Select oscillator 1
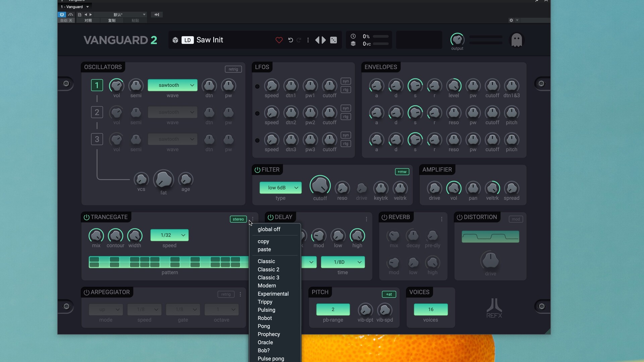 click(x=97, y=85)
